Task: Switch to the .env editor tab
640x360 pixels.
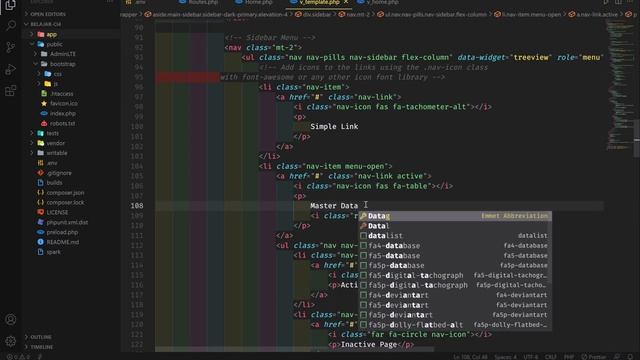Action: pos(136,2)
